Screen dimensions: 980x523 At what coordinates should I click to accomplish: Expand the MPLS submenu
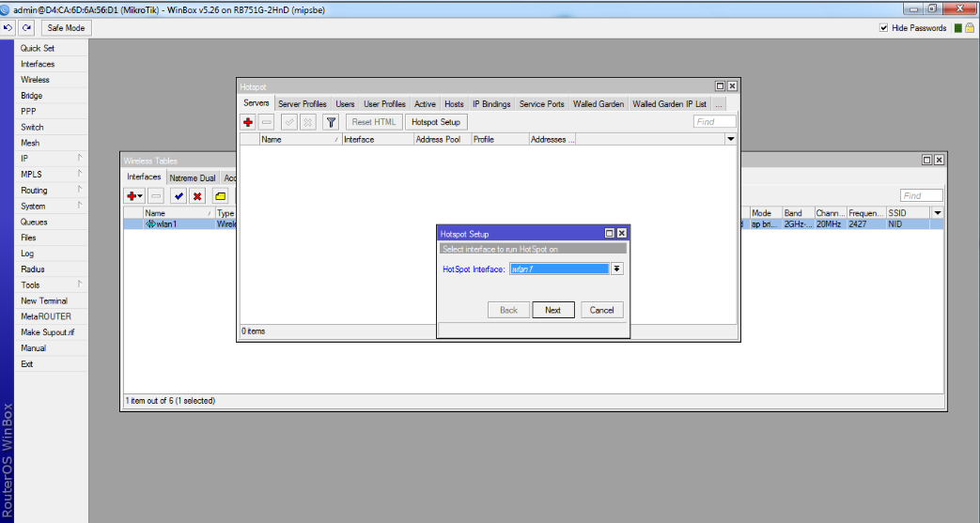(x=52, y=175)
